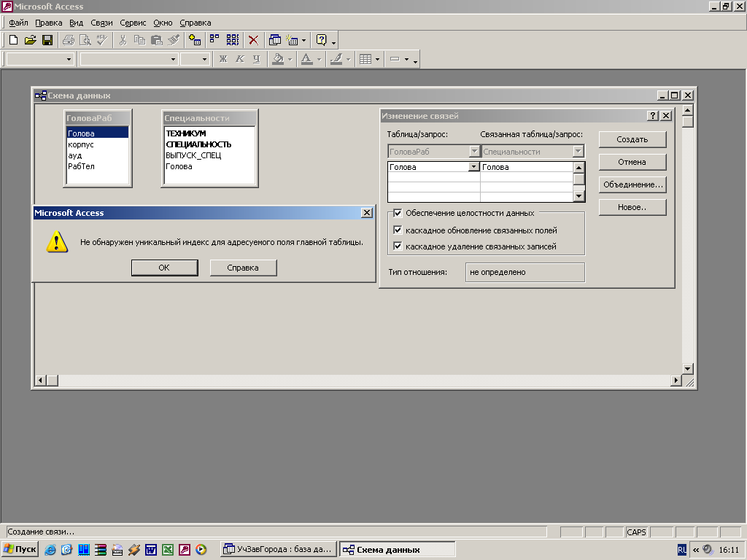Click the Новое.. button
The width and height of the screenshot is (747, 560).
pos(632,207)
